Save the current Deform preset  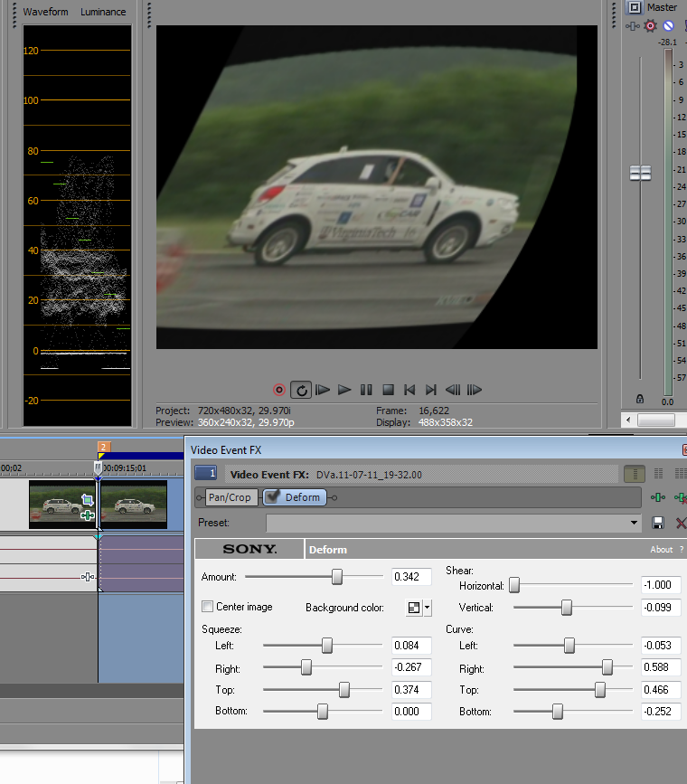click(x=658, y=523)
